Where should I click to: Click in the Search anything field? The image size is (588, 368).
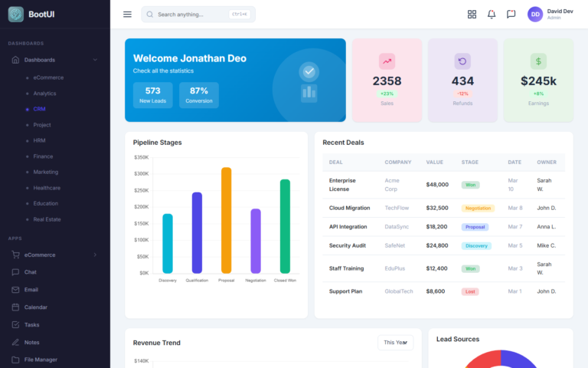coord(198,15)
